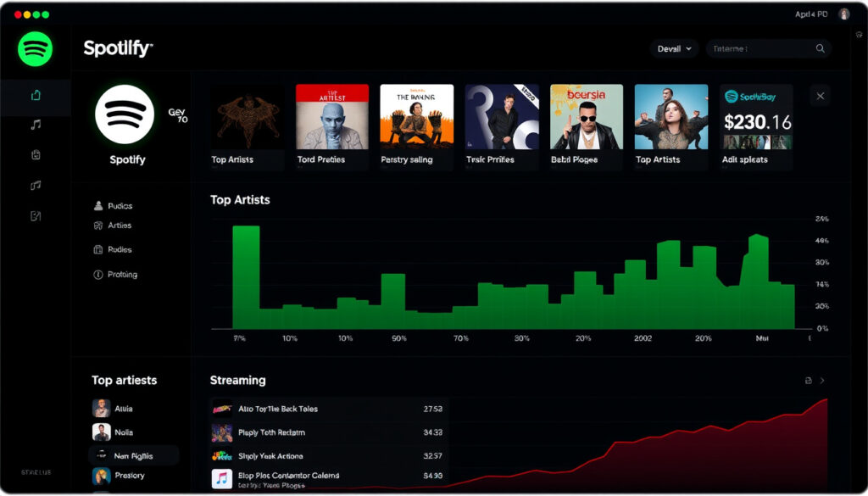
Task: Click the user avatar in the menu bar
Action: 843,14
